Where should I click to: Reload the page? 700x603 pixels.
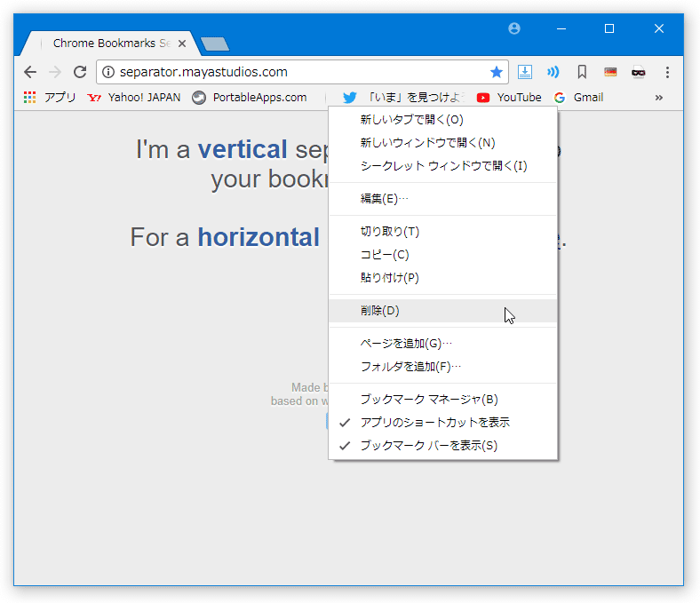[x=80, y=72]
